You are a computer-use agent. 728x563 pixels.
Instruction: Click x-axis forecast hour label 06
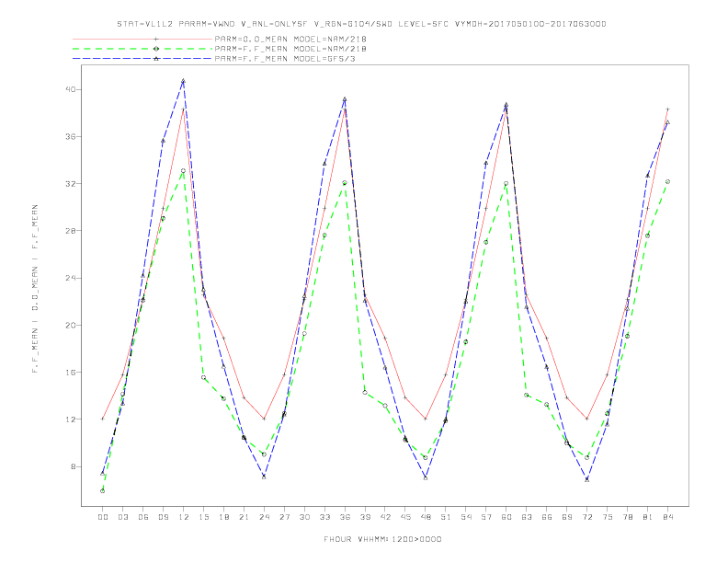pos(143,517)
